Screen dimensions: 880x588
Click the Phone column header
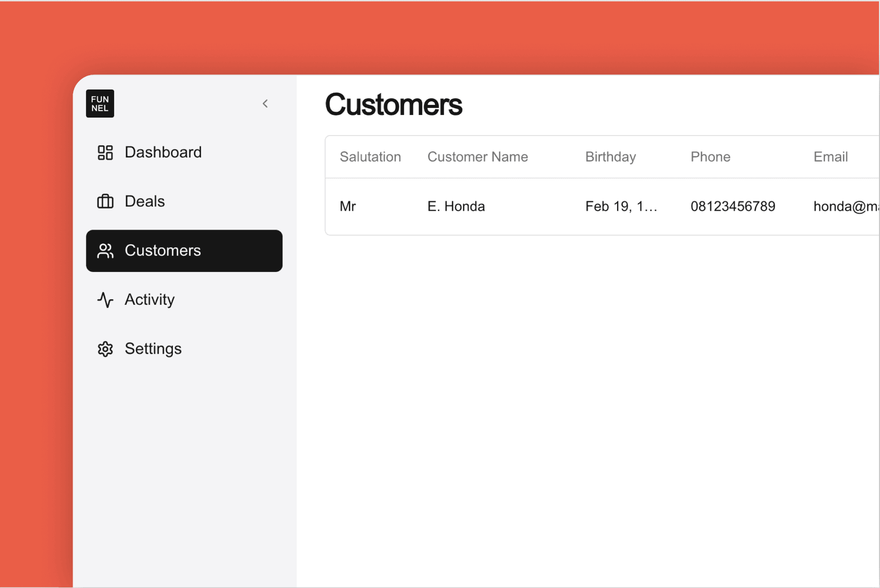click(x=710, y=157)
